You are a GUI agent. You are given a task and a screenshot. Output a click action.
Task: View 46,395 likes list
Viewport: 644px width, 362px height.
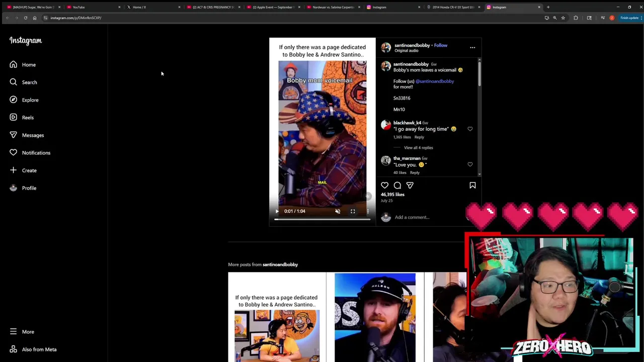[x=392, y=195]
